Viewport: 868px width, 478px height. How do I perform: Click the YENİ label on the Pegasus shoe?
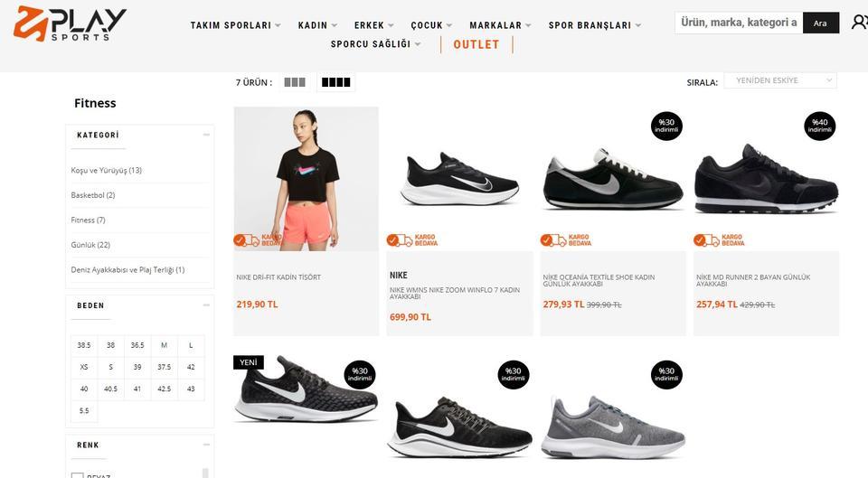tap(249, 362)
